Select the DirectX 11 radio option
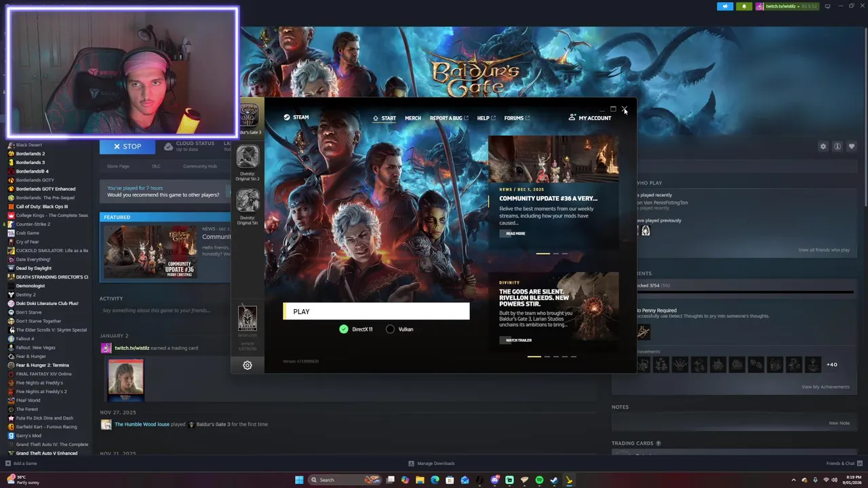868x488 pixels. [x=344, y=329]
